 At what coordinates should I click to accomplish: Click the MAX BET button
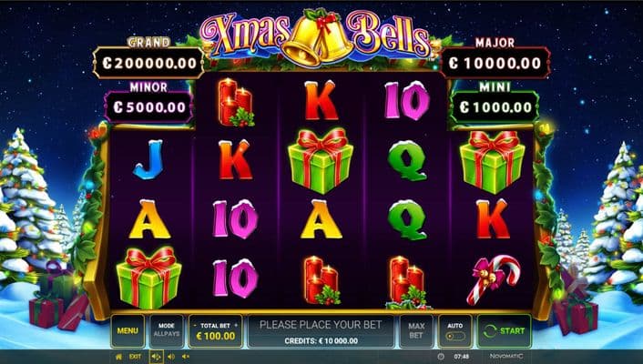pyautogui.click(x=416, y=331)
